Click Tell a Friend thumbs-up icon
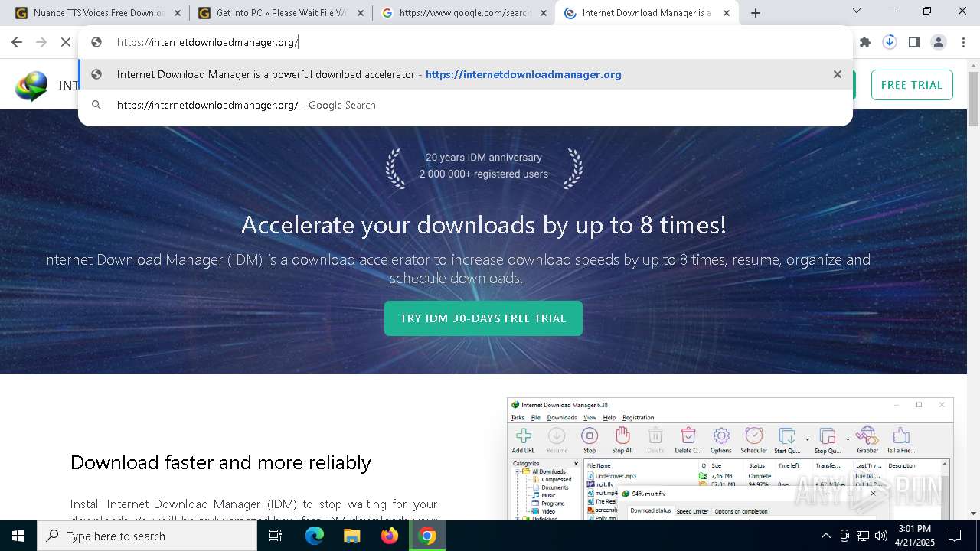Image resolution: width=980 pixels, height=551 pixels. click(x=901, y=439)
